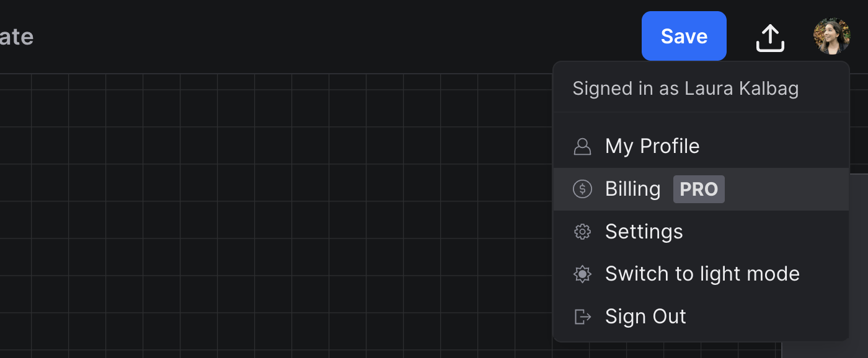Open Settings from the user menu
The width and height of the screenshot is (868, 358).
pos(644,232)
